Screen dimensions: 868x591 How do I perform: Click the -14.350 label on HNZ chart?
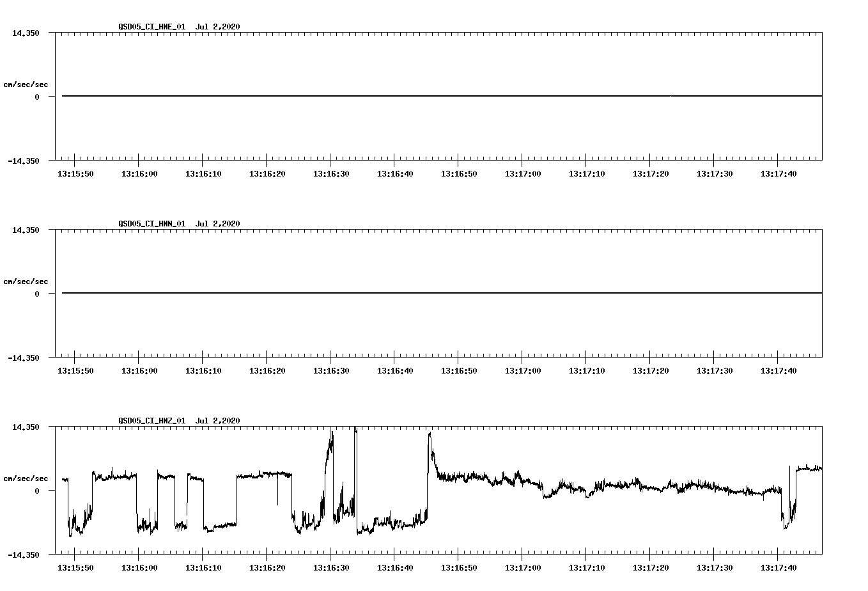(24, 555)
